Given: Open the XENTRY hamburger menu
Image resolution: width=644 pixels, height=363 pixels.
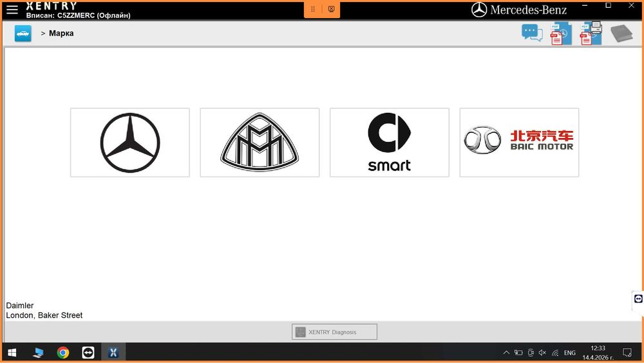Looking at the screenshot, I should click(12, 10).
